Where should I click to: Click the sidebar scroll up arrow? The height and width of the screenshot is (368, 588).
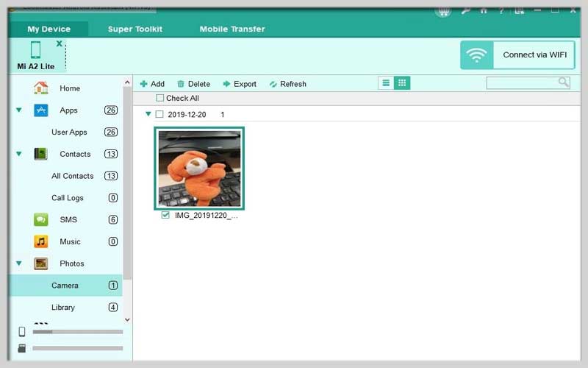[x=127, y=82]
